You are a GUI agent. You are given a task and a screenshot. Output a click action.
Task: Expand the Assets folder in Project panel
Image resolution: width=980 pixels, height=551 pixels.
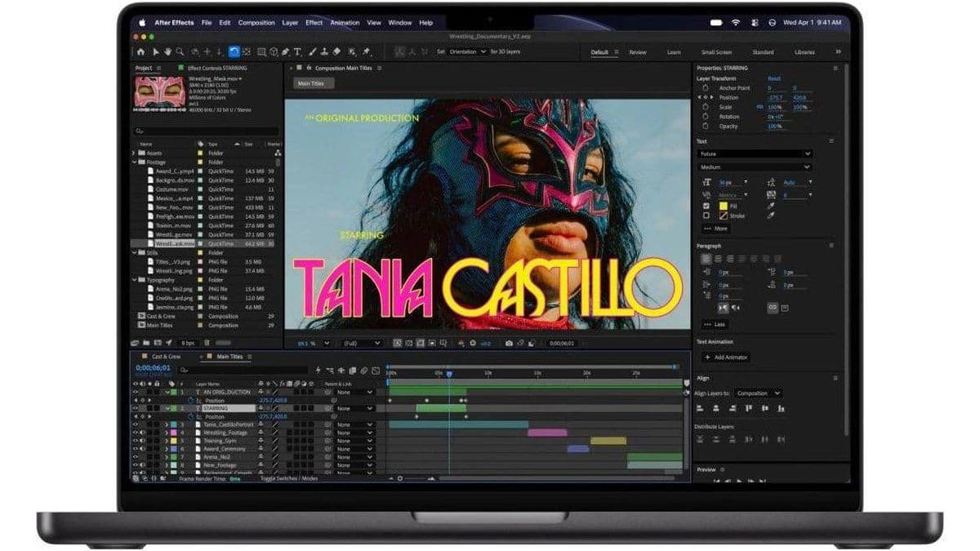point(134,153)
